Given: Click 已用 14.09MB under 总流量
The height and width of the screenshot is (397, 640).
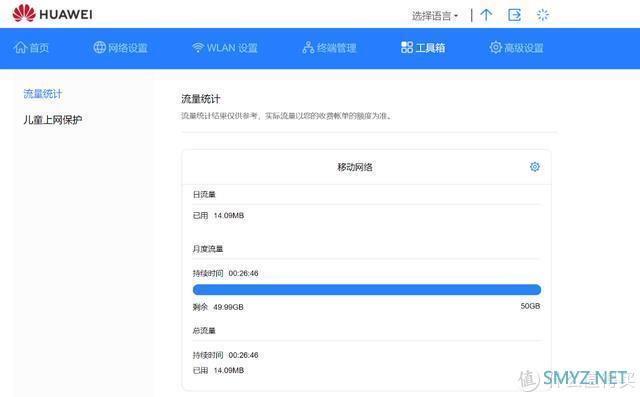Looking at the screenshot, I should pyautogui.click(x=218, y=370).
